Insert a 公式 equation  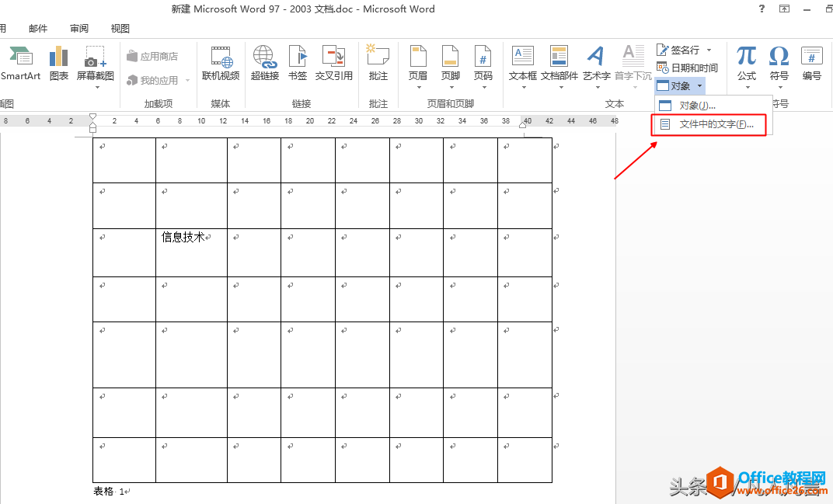pyautogui.click(x=747, y=66)
